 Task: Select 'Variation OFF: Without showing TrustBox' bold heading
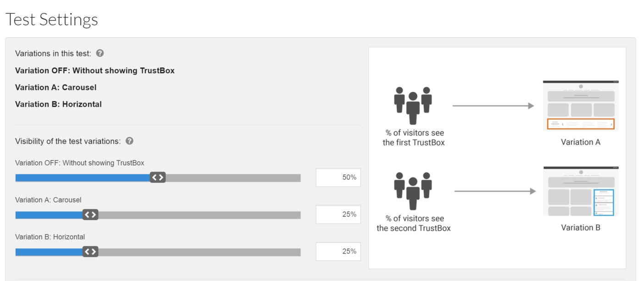coord(95,71)
